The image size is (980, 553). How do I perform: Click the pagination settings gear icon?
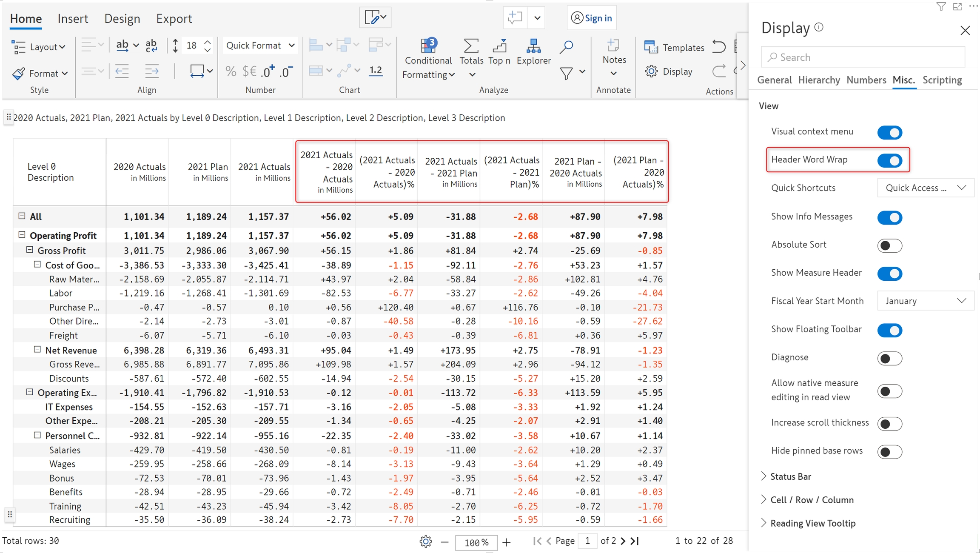tap(425, 542)
